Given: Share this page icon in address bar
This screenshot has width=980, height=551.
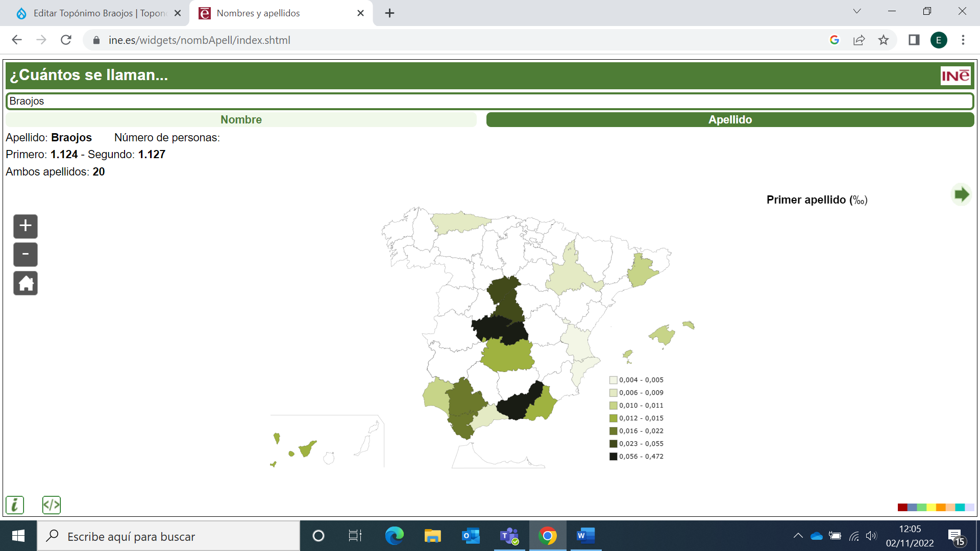Looking at the screenshot, I should [x=859, y=40].
